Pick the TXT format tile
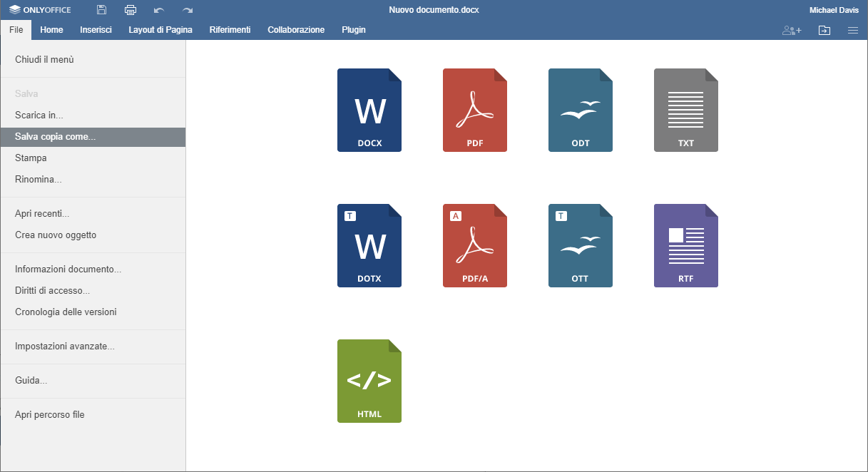 coord(686,110)
